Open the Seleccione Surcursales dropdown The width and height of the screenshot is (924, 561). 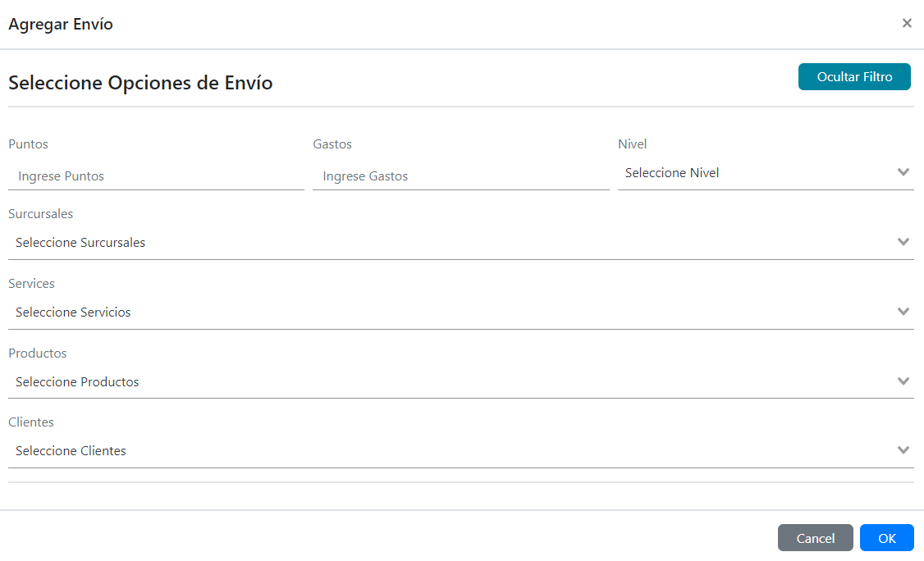451,243
